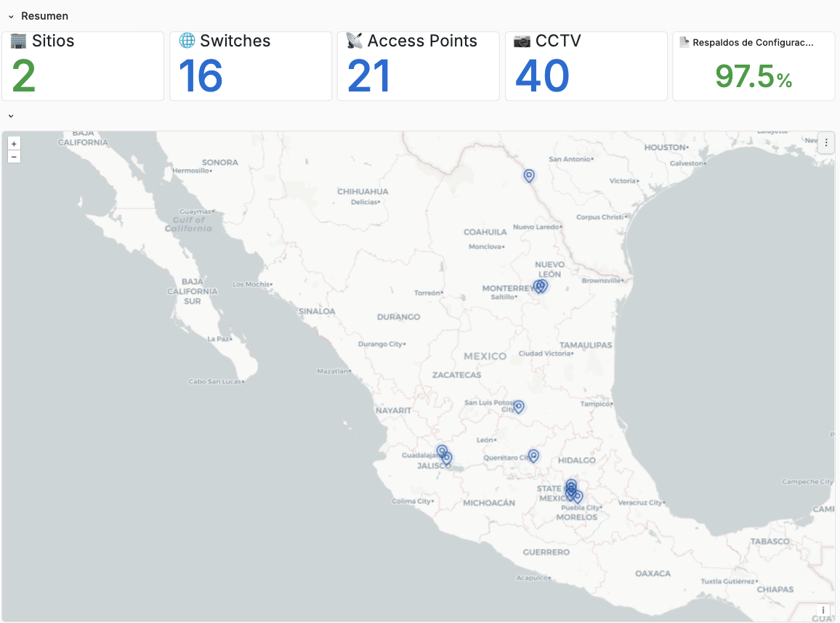Collapse the Resumen row chevron
The image size is (840, 623).
click(11, 17)
